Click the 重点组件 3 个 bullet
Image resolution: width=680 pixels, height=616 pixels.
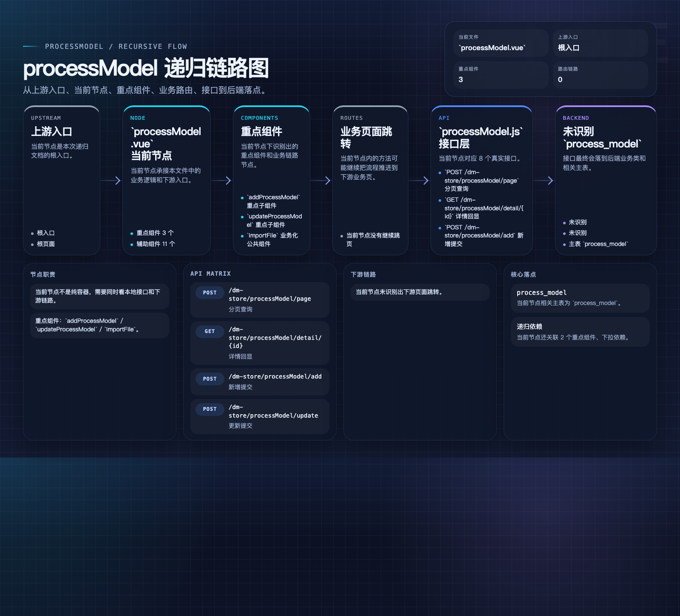[155, 233]
